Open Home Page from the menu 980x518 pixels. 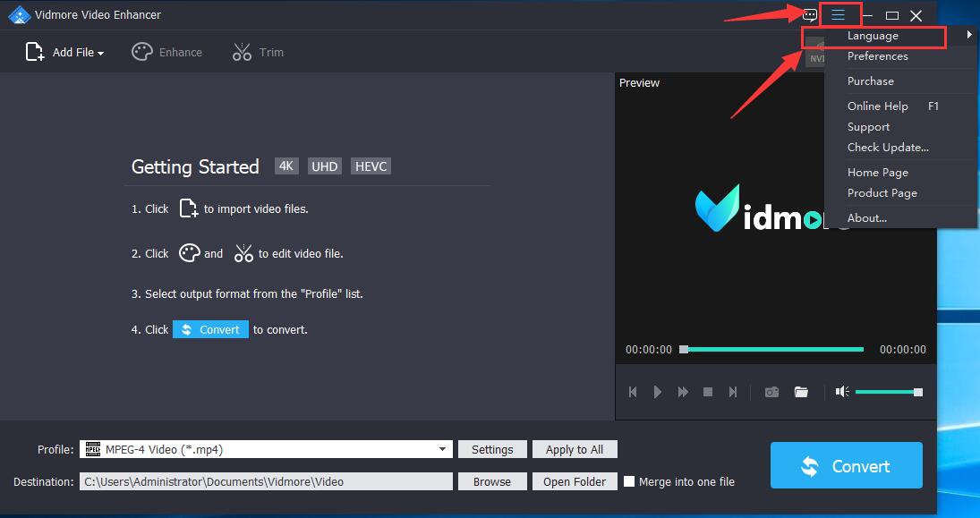pyautogui.click(x=877, y=173)
